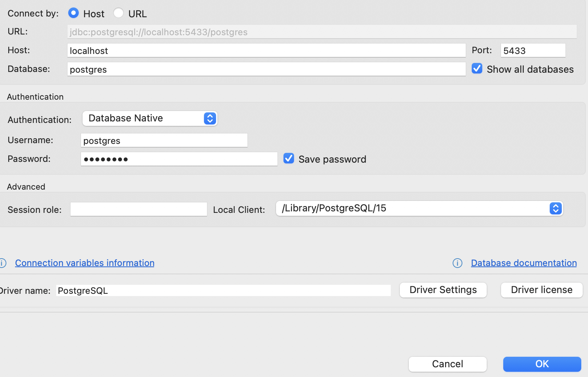Image resolution: width=588 pixels, height=377 pixels.
Task: Confirm with the OK button
Action: [542, 364]
